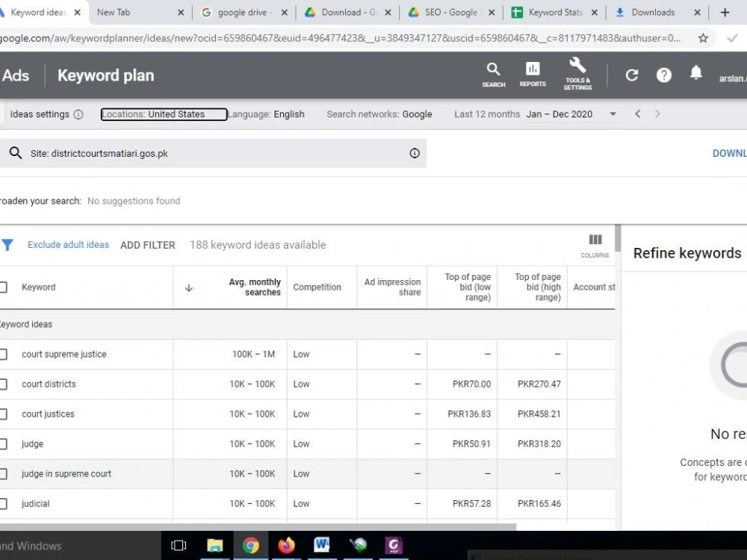The height and width of the screenshot is (560, 747).
Task: Check the 'judge in supreme court' row
Action: (3, 474)
